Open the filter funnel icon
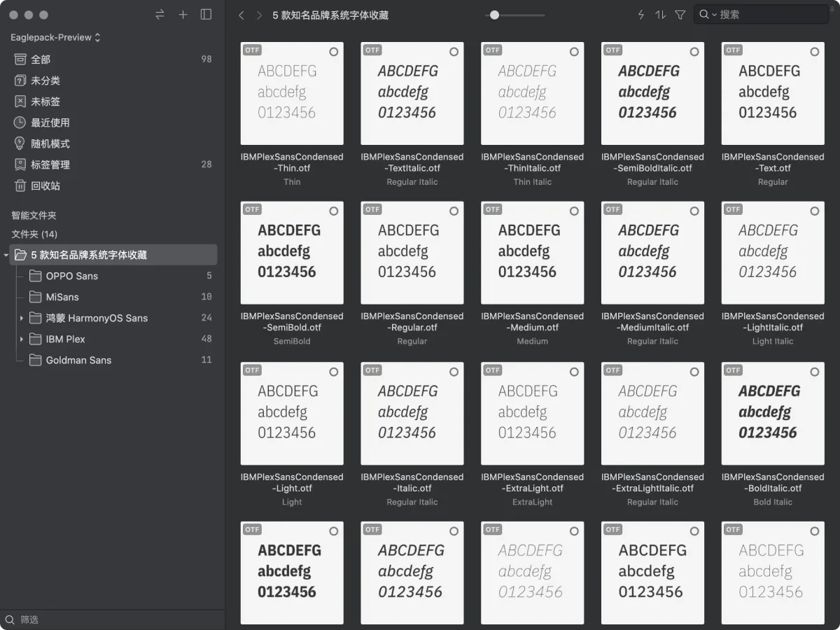The height and width of the screenshot is (630, 840). (x=680, y=15)
